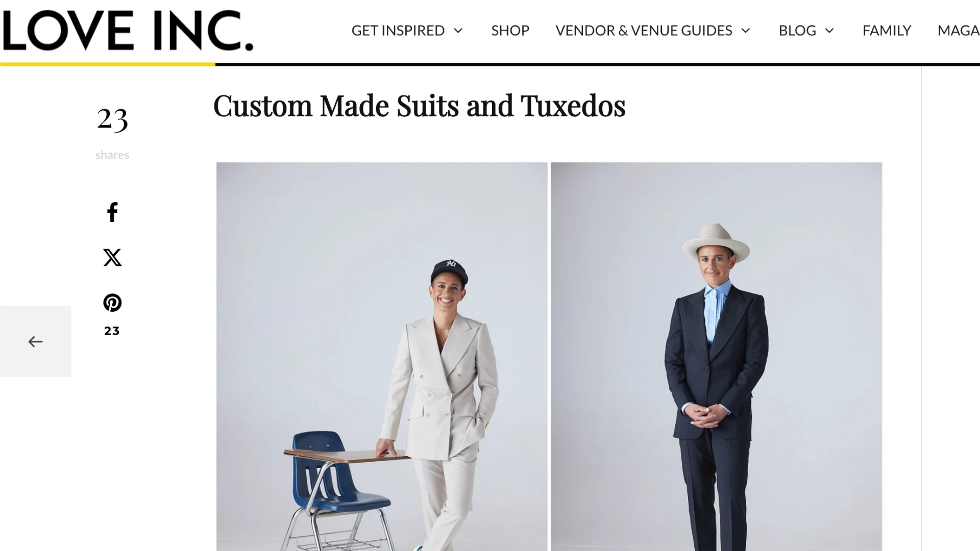The width and height of the screenshot is (980, 551).
Task: Open the Family menu item
Action: coord(887,31)
